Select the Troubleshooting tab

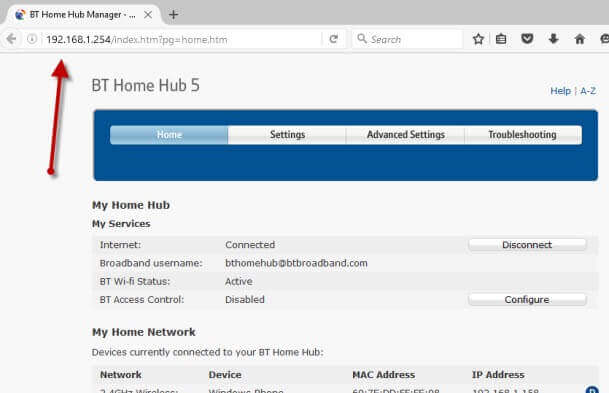(523, 135)
